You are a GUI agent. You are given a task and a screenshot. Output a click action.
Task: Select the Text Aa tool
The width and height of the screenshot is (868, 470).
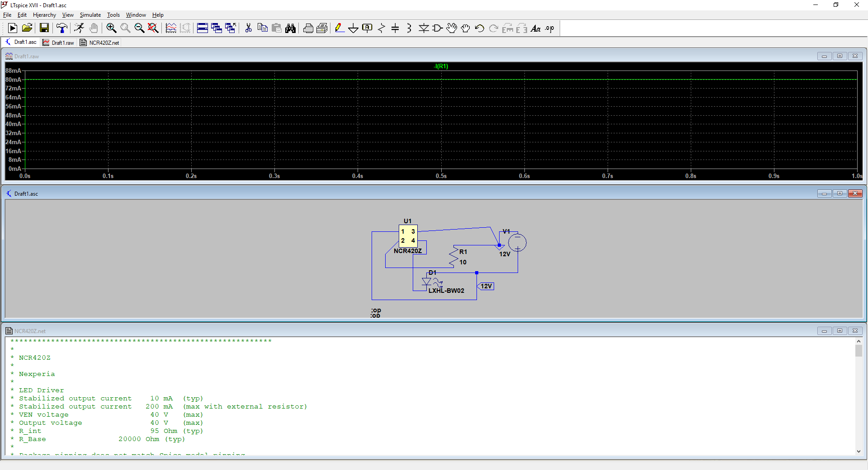[536, 28]
